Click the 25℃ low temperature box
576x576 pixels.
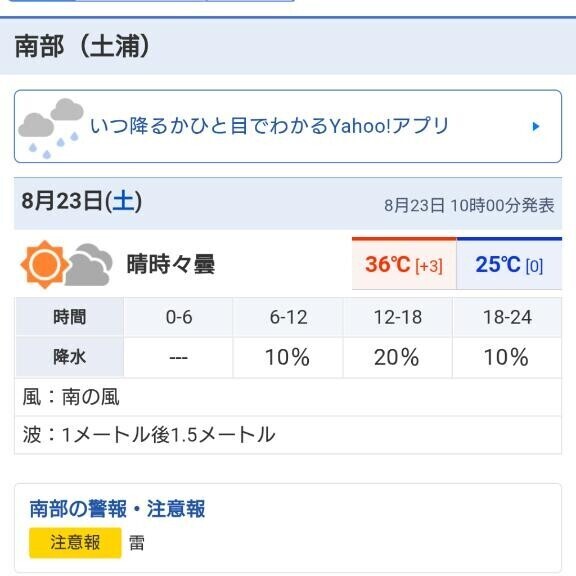(509, 263)
